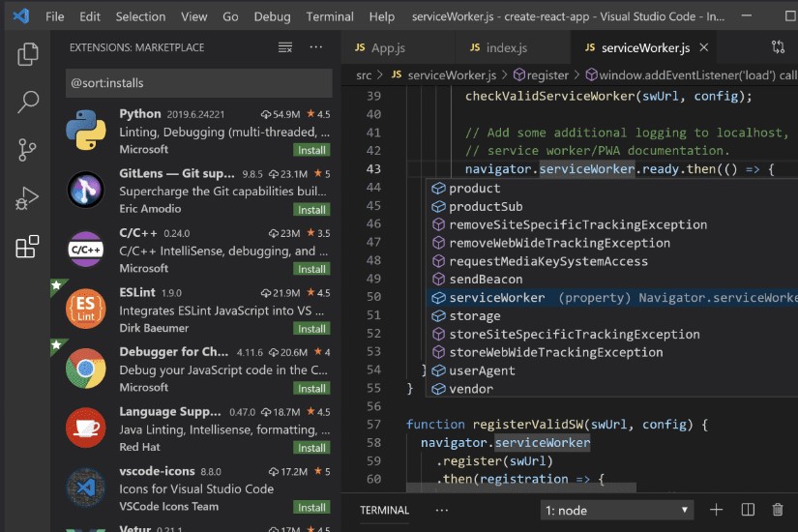Click the C/C++ extension logo
Viewport: 798px width, 532px height.
86,250
